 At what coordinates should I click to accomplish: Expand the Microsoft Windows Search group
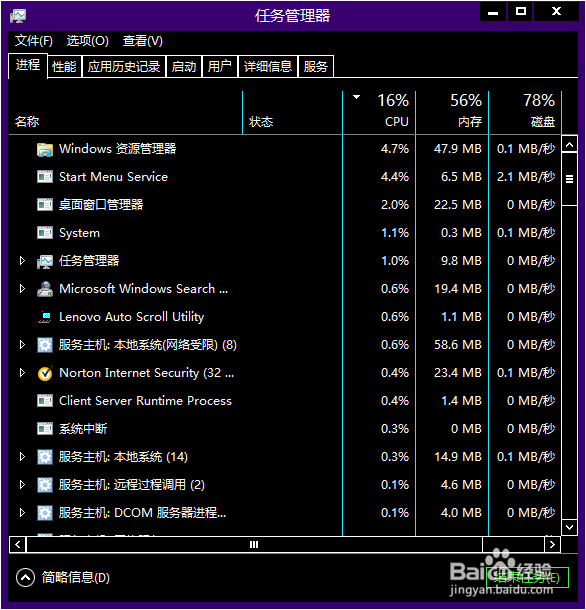(x=22, y=289)
